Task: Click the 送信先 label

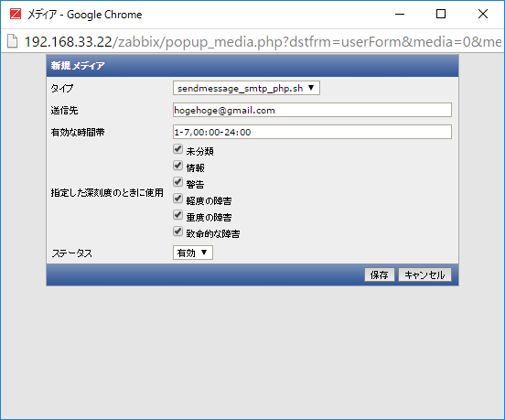Action: [64, 111]
